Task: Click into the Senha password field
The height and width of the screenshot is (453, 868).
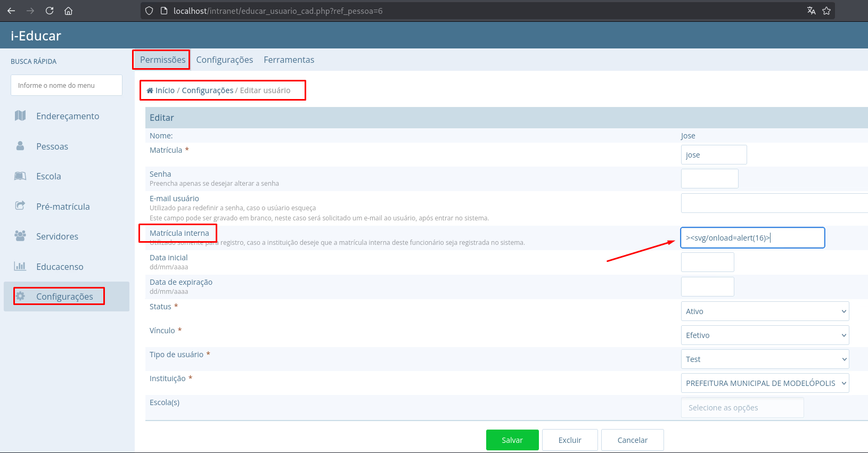Action: pyautogui.click(x=709, y=179)
